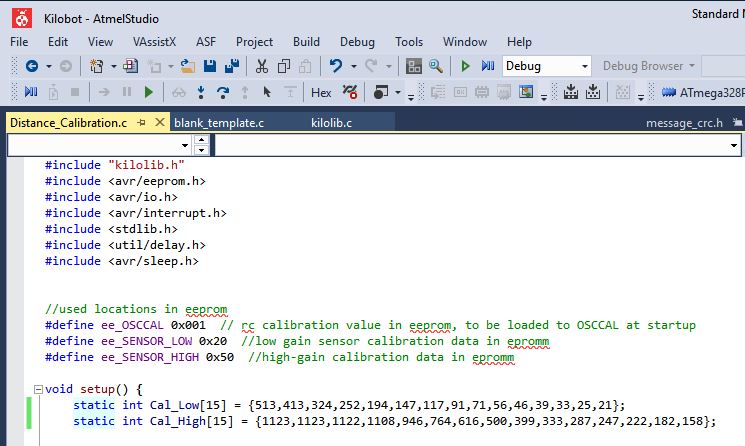Open the Solution Explorer grid icon
The image size is (745, 446).
coord(414,66)
